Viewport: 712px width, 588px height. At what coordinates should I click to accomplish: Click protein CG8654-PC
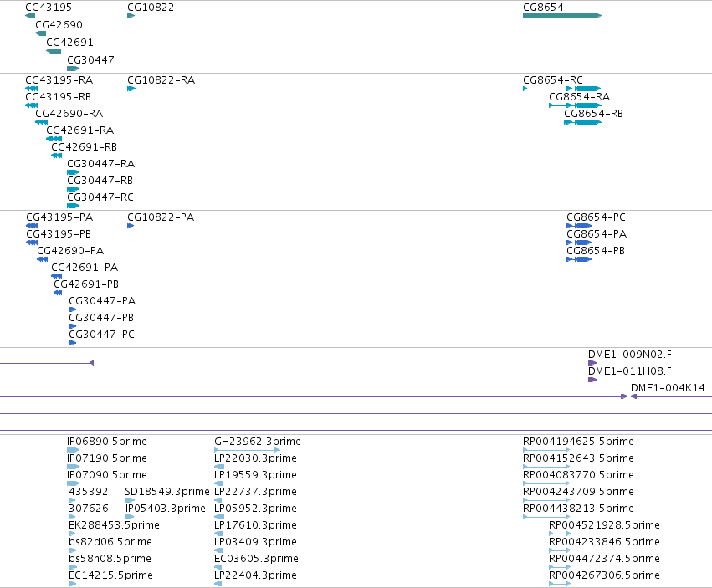tap(597, 217)
